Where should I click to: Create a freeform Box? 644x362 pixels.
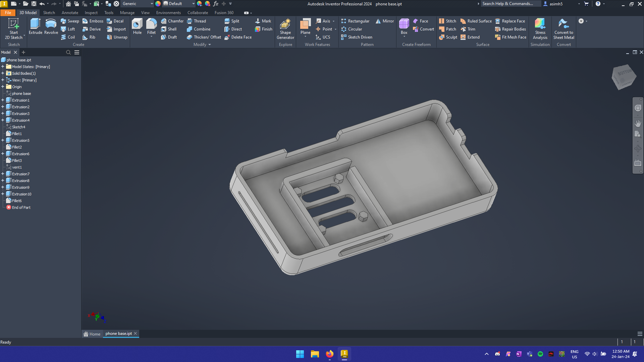click(x=404, y=26)
